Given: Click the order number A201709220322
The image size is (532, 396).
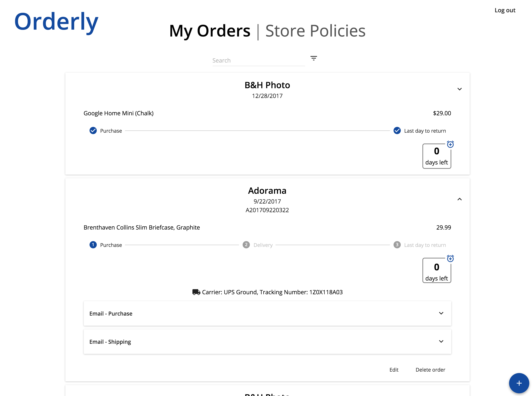Looking at the screenshot, I should pos(267,210).
